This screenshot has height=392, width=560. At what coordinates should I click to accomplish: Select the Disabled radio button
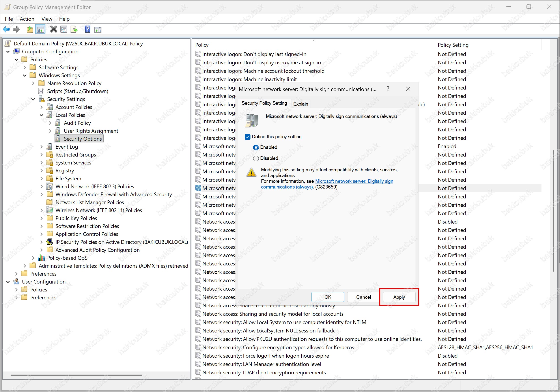click(x=256, y=158)
